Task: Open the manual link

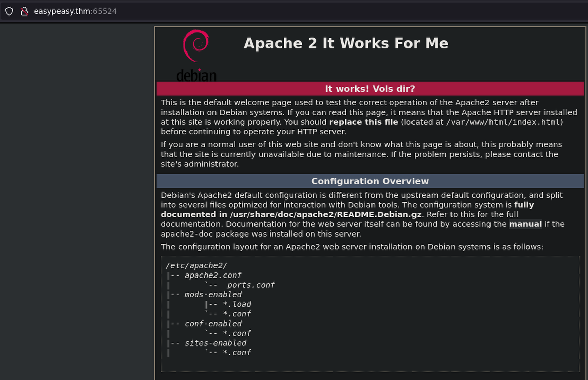Action: pos(525,224)
